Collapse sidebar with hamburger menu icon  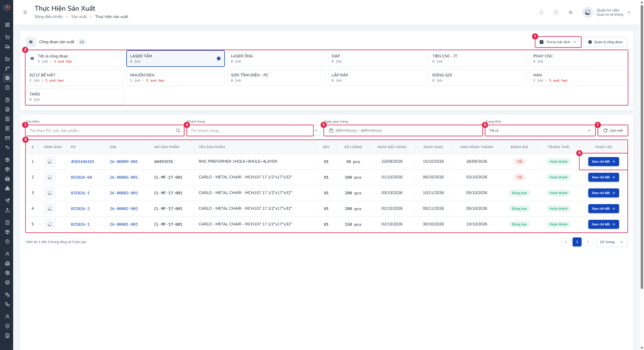pyautogui.click(x=25, y=12)
